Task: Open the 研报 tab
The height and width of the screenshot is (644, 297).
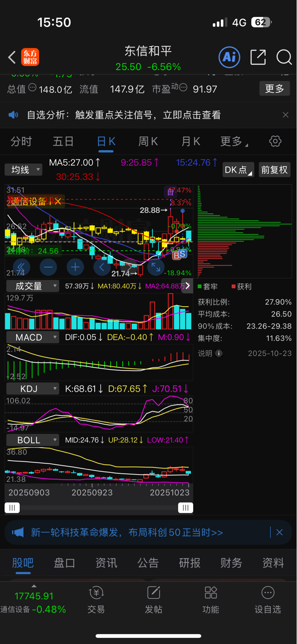Action: 190,563
